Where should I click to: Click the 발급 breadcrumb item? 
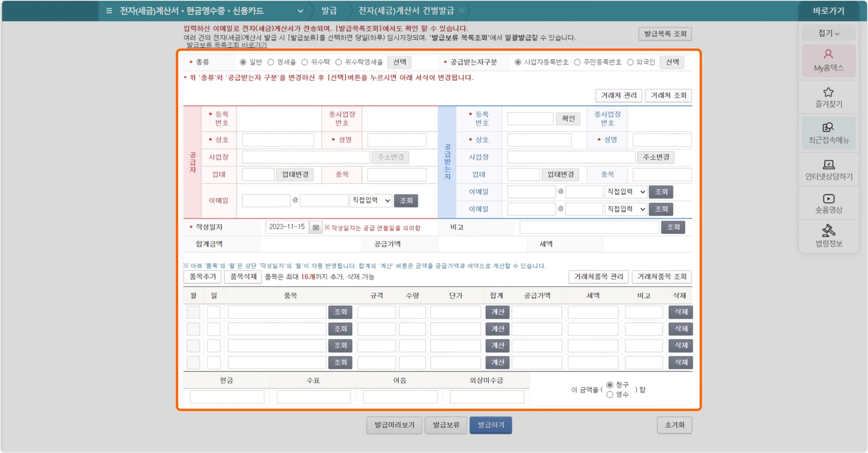click(330, 10)
